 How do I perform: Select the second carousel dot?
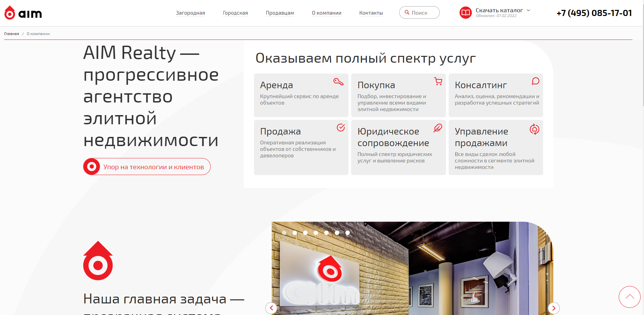[295, 233]
